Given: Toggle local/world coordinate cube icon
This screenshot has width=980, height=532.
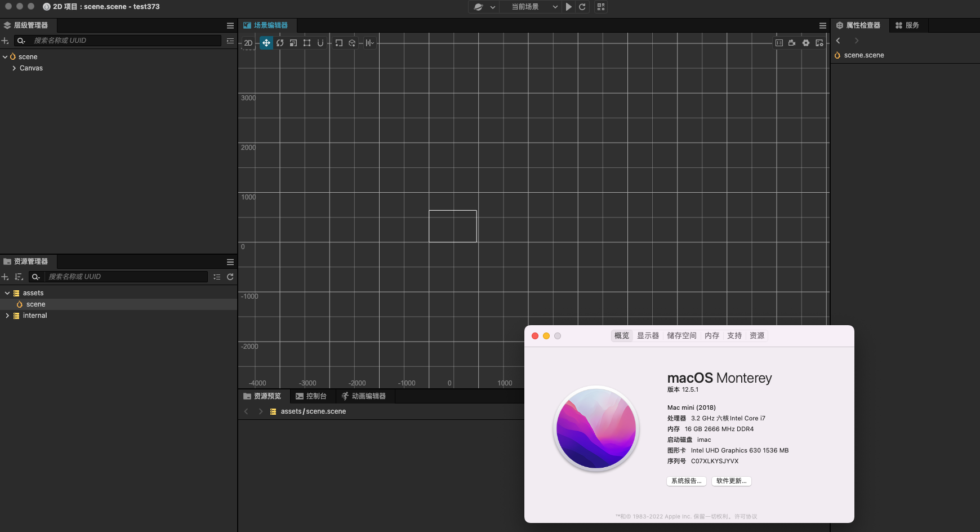Looking at the screenshot, I should point(352,43).
